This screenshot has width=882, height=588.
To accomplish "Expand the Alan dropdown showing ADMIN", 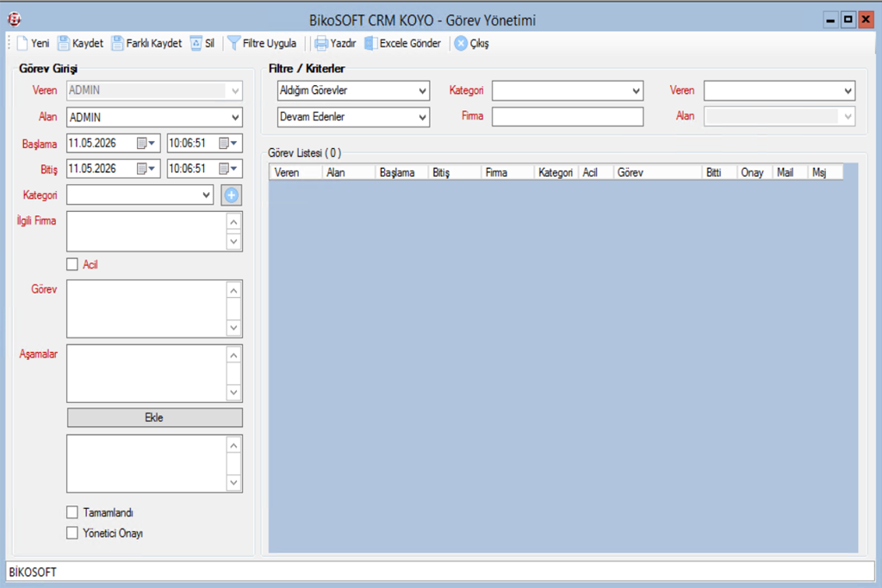I will (235, 117).
